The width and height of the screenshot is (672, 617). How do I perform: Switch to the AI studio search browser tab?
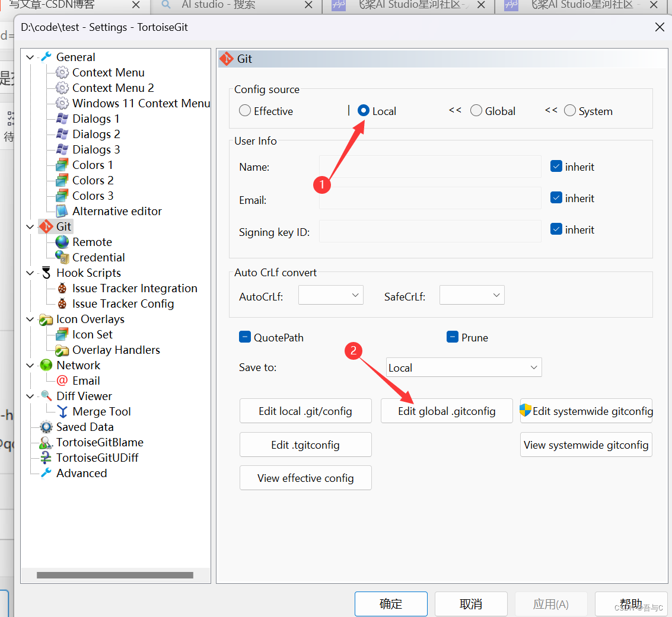(235, 5)
